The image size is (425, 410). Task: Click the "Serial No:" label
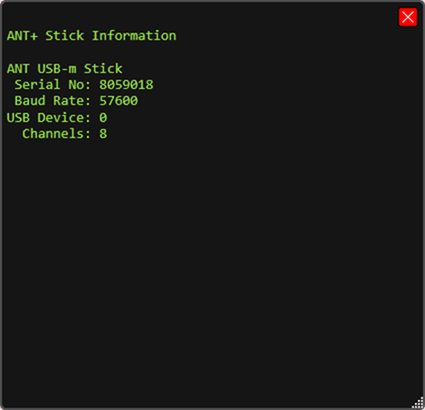pyautogui.click(x=52, y=85)
